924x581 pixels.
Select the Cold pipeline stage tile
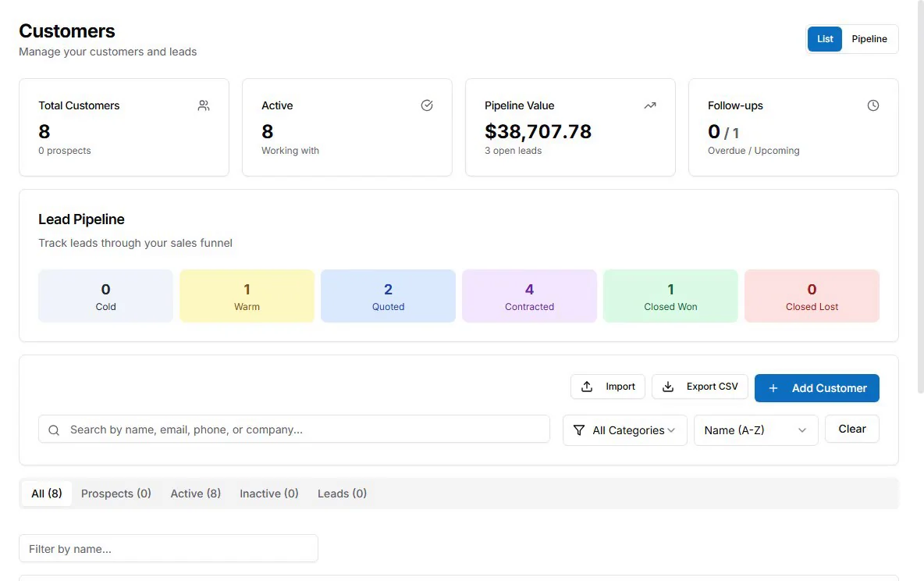click(105, 296)
